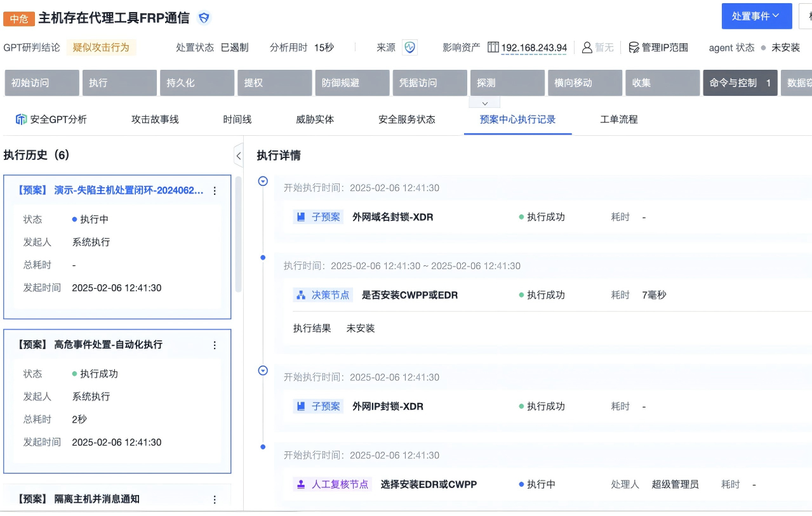The width and height of the screenshot is (812, 516).
Task: Click the person icon next to 暂无 responsible owner
Action: pos(587,46)
